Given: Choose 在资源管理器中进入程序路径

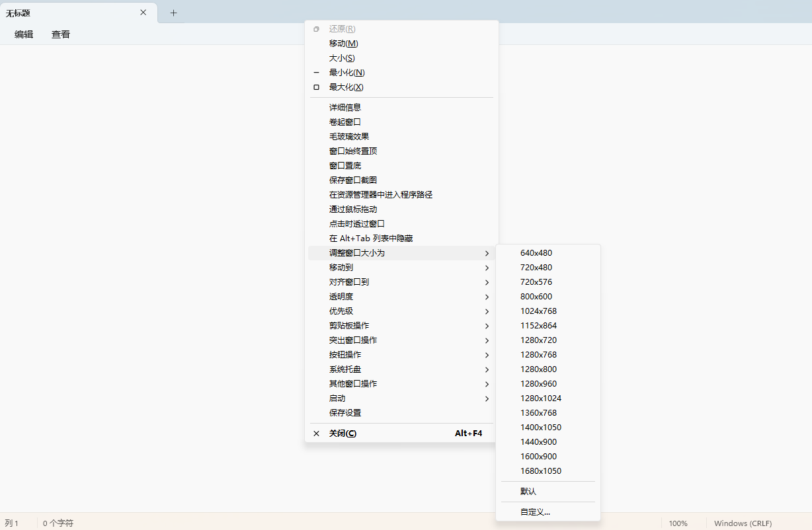Looking at the screenshot, I should click(x=401, y=194).
